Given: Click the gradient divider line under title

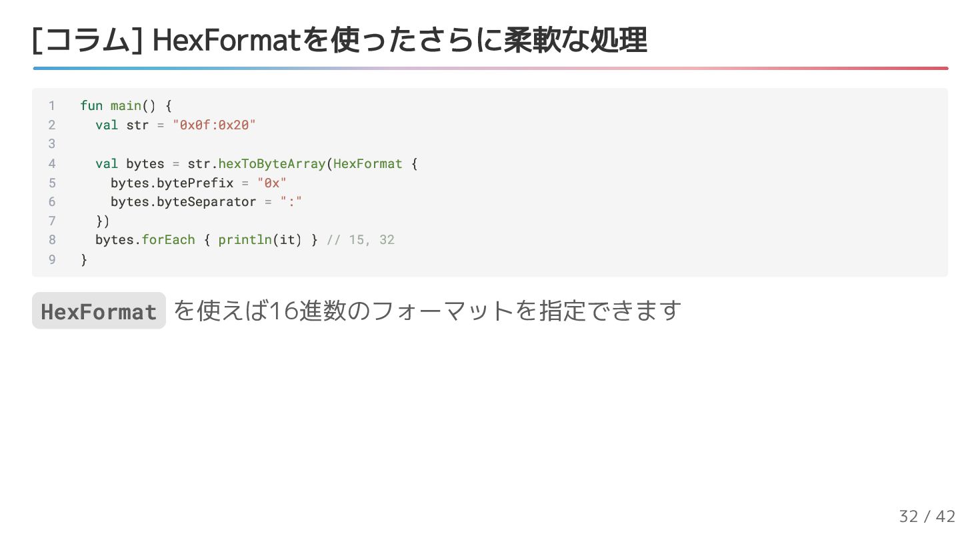Looking at the screenshot, I should pos(490,68).
